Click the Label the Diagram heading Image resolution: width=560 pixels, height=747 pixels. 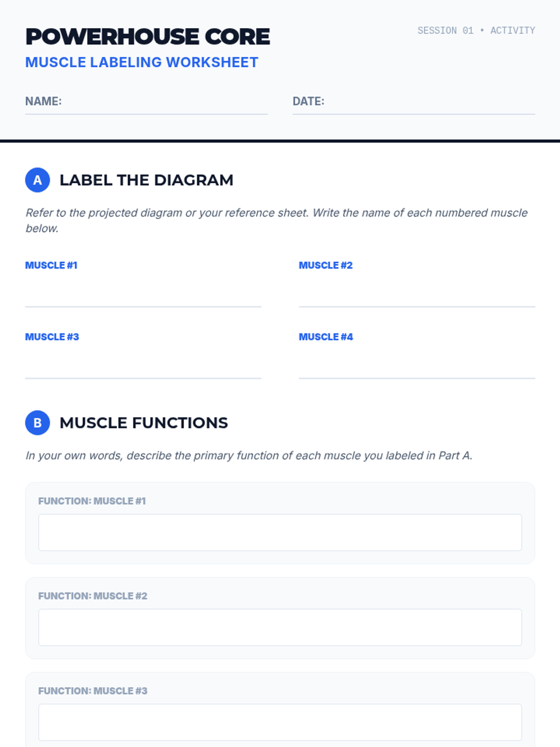[x=146, y=180]
